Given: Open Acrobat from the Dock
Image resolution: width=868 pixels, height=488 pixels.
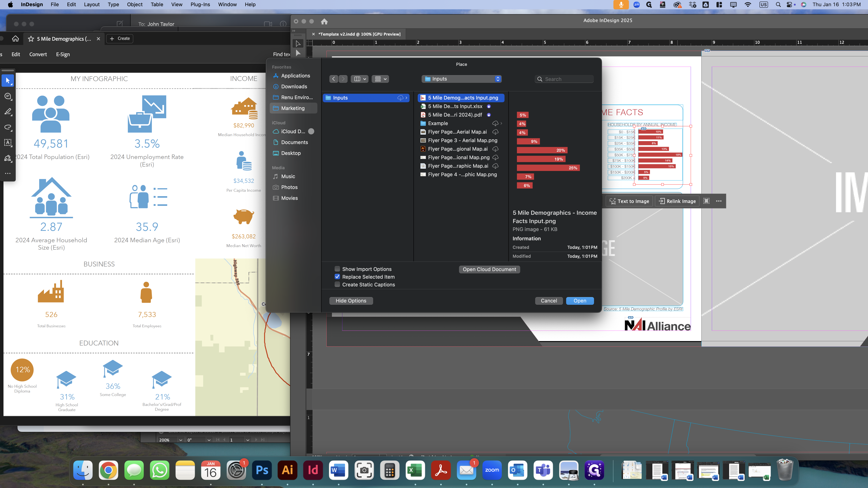Looking at the screenshot, I should point(441,470).
